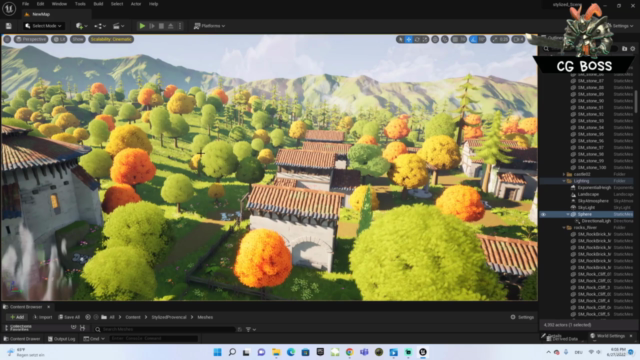Image resolution: width=640 pixels, height=360 pixels.
Task: Click the StylizedProvencal breadcrumb
Action: 169,317
